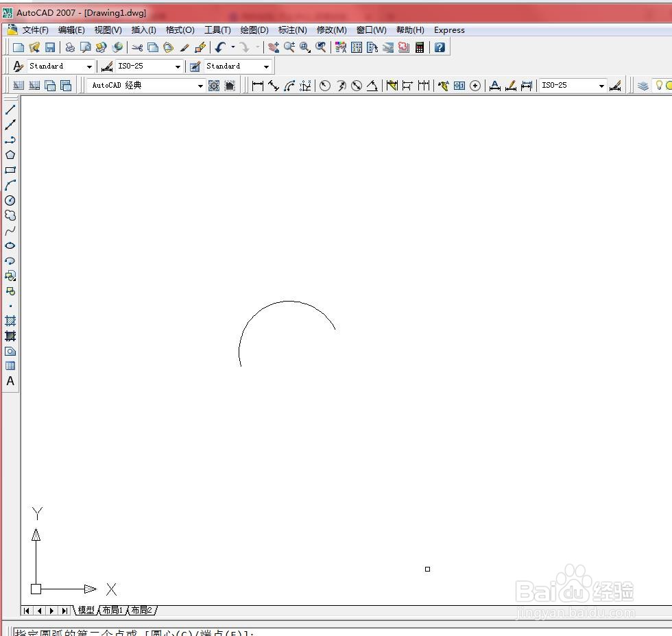Screen dimensions: 672x636
Task: Click the Diameter dimension icon
Action: pyautogui.click(x=357, y=86)
